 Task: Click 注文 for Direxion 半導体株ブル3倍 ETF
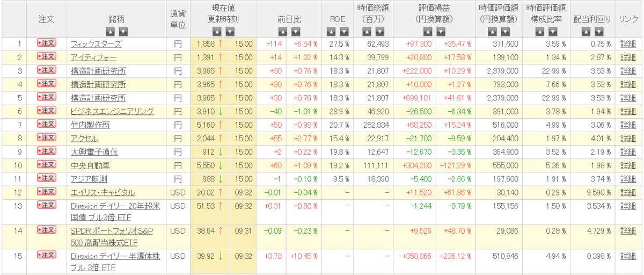click(x=46, y=255)
